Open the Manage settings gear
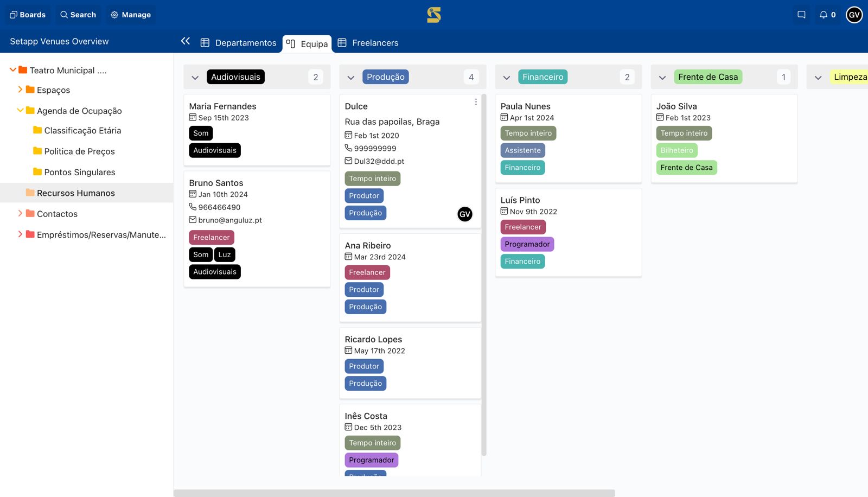 (130, 15)
